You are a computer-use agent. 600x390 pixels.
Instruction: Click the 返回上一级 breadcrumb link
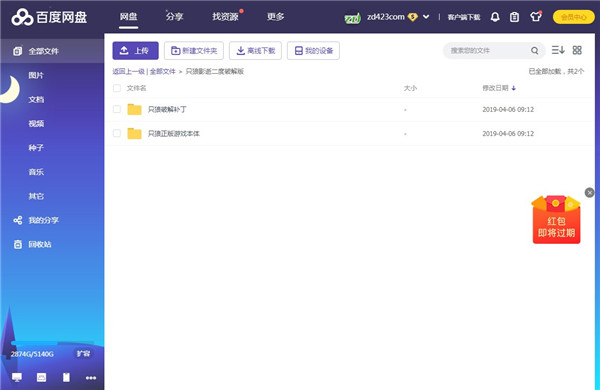click(129, 71)
